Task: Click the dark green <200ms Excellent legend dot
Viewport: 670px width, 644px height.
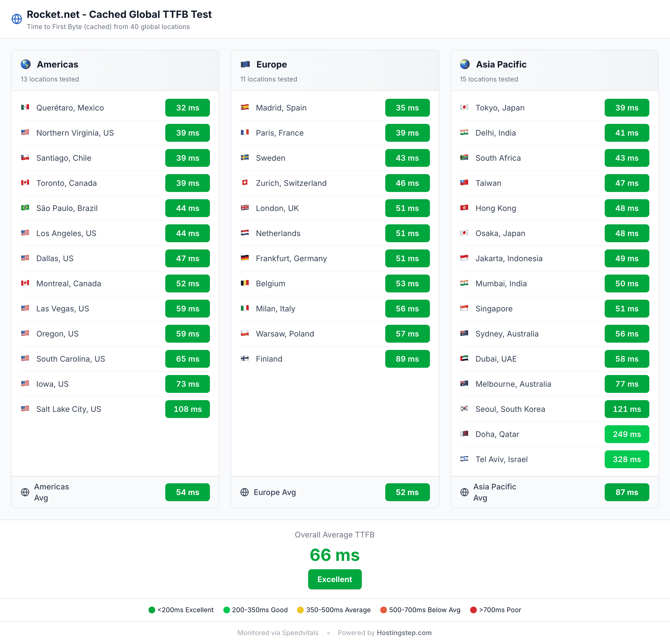Action: tap(152, 610)
